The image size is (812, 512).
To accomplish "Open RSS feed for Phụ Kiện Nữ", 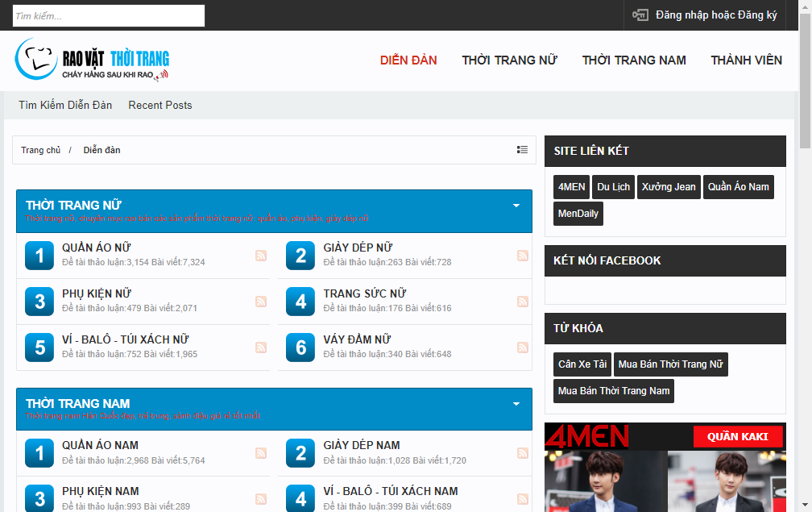I will [x=261, y=302].
